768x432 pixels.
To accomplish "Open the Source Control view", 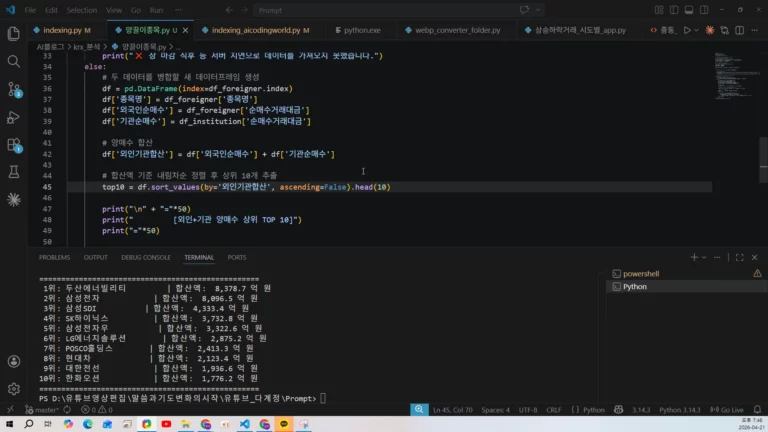I will pos(14,89).
